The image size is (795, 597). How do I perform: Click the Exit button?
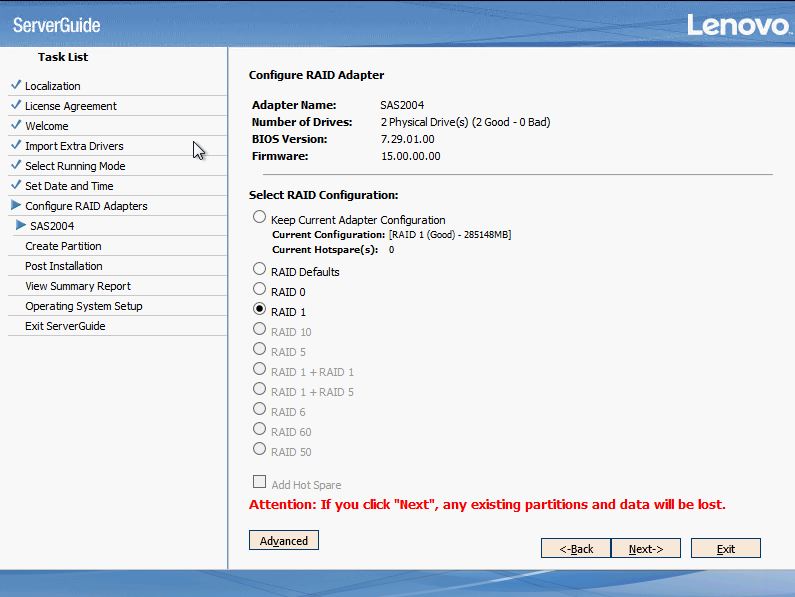[726, 548]
